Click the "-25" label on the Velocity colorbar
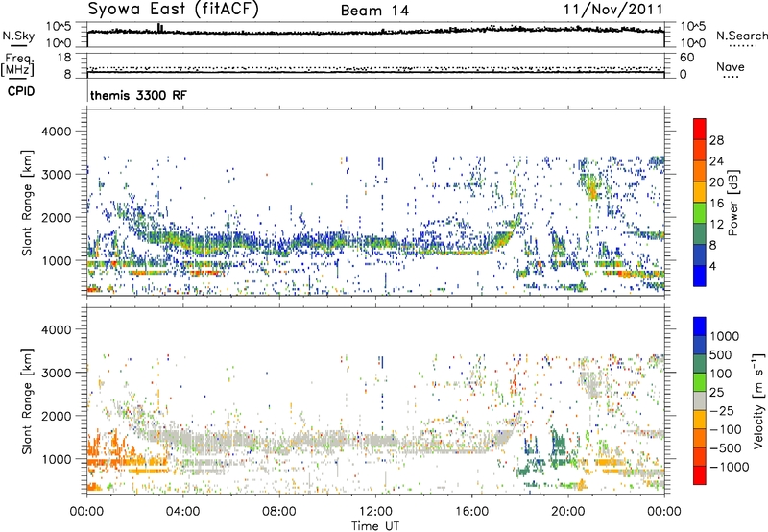Screen dimensions: 768x532 [x=725, y=411]
